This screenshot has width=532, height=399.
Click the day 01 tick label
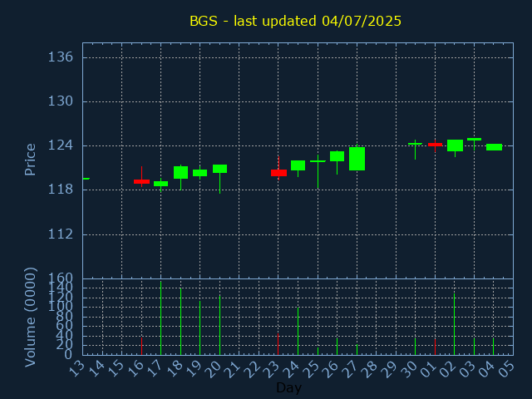pyautogui.click(x=429, y=369)
